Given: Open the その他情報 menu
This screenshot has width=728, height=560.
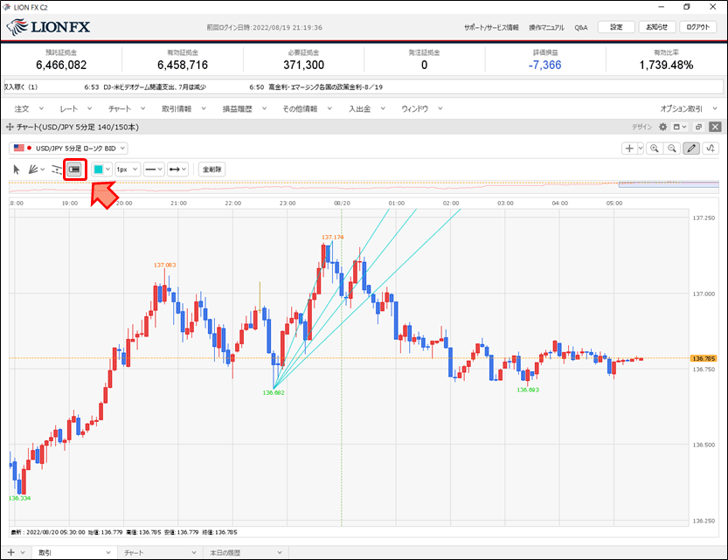Looking at the screenshot, I should click(x=308, y=108).
